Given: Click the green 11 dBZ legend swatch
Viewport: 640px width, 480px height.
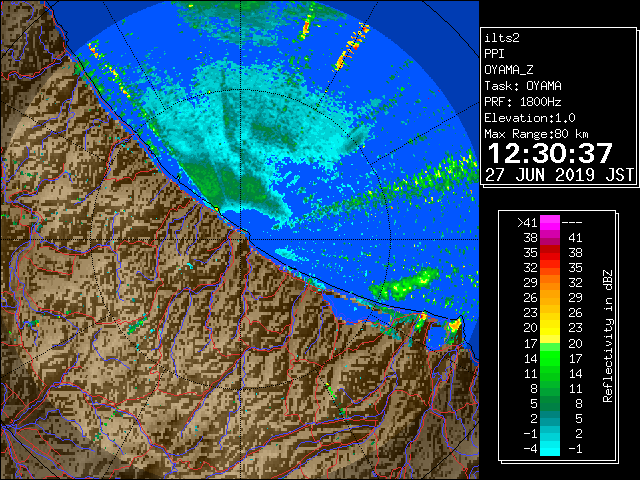Looking at the screenshot, I should [550, 373].
